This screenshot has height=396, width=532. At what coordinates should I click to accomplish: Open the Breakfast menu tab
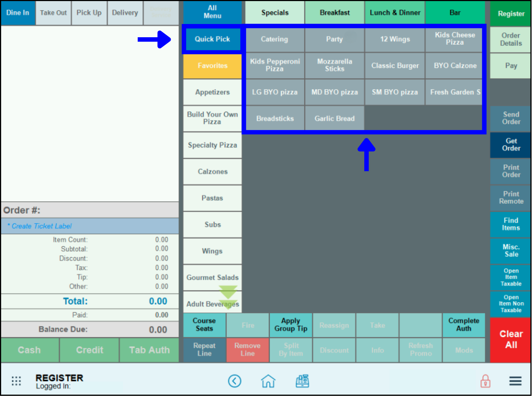[334, 13]
